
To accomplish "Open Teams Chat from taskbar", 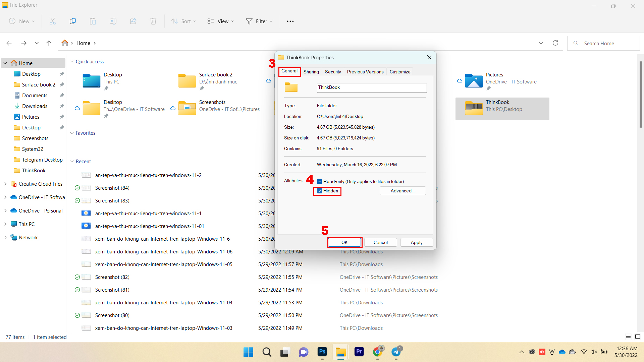I will point(304,352).
